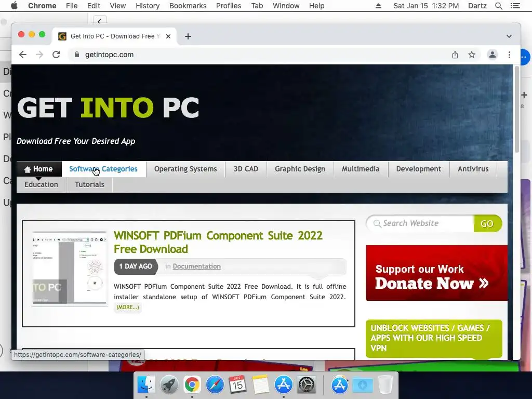
Task: Open Spotlight search in menu bar
Action: (x=498, y=6)
